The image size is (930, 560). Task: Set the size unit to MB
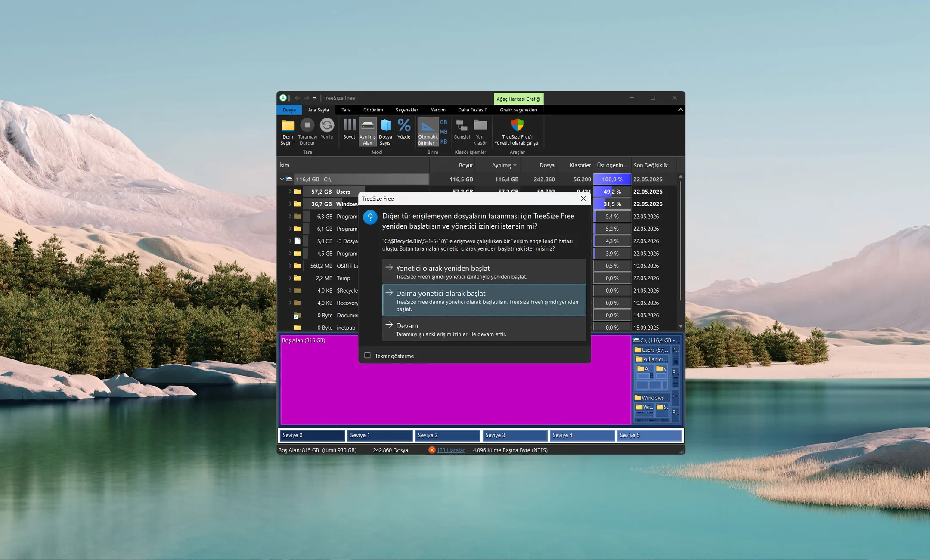click(x=443, y=132)
